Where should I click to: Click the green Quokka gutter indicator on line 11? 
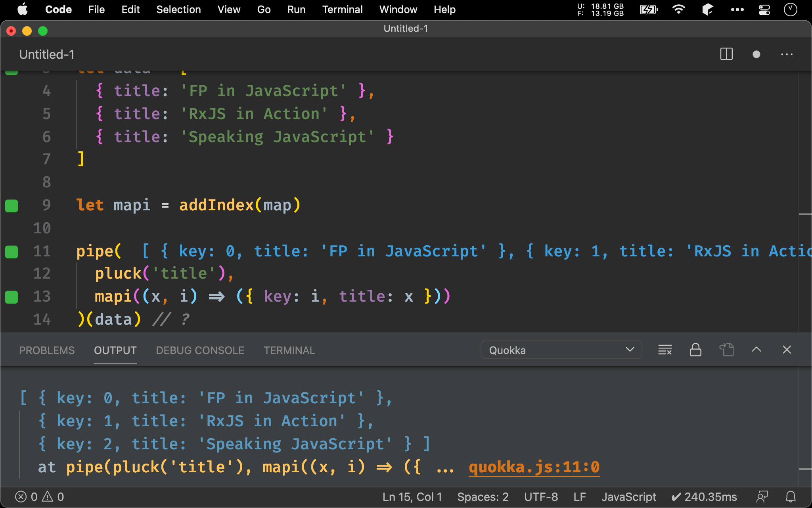tap(11, 252)
